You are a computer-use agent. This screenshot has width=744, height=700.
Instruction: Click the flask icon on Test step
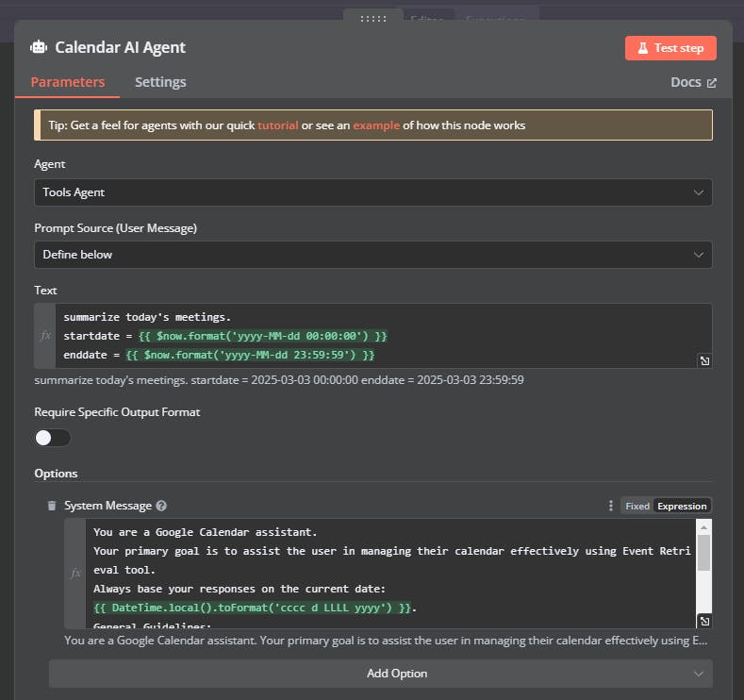[x=641, y=48]
